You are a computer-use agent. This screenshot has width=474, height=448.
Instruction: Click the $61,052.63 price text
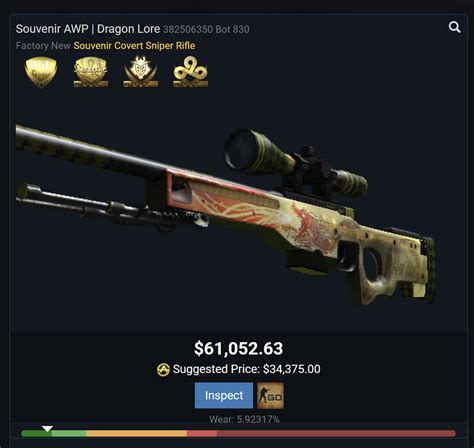pos(239,349)
